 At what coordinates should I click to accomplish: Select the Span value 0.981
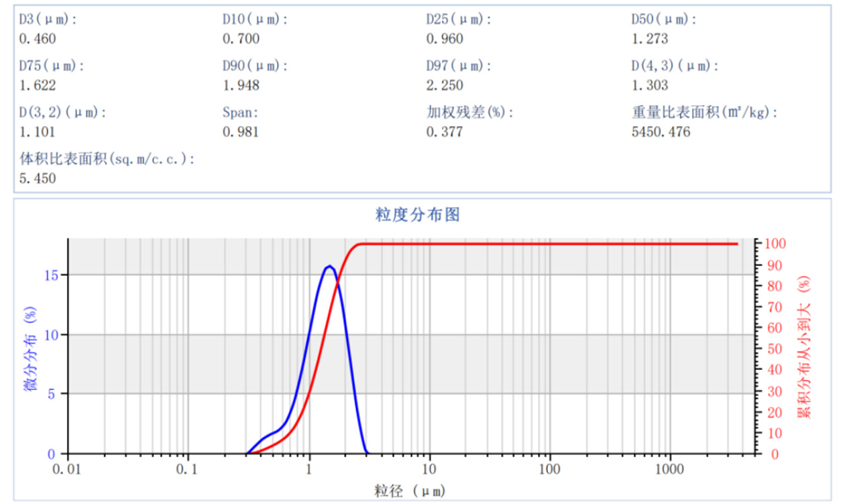pyautogui.click(x=241, y=132)
